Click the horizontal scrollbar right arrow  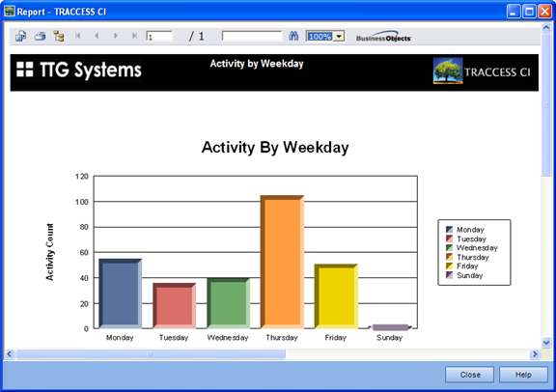tap(535, 353)
